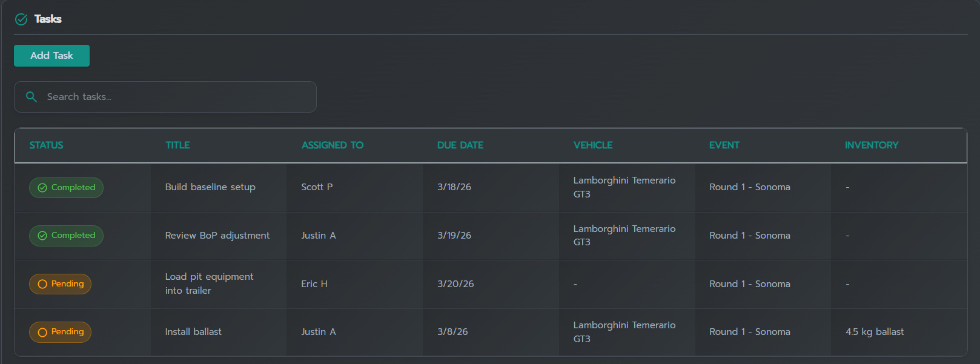Click Pending circle icon for Install ballast
Screen dimensions: 980x364
point(42,332)
